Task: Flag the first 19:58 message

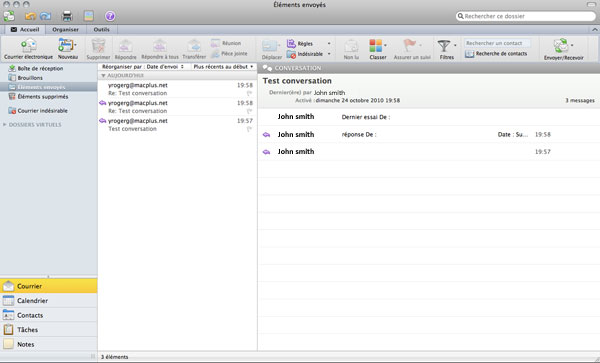Action: click(x=249, y=93)
